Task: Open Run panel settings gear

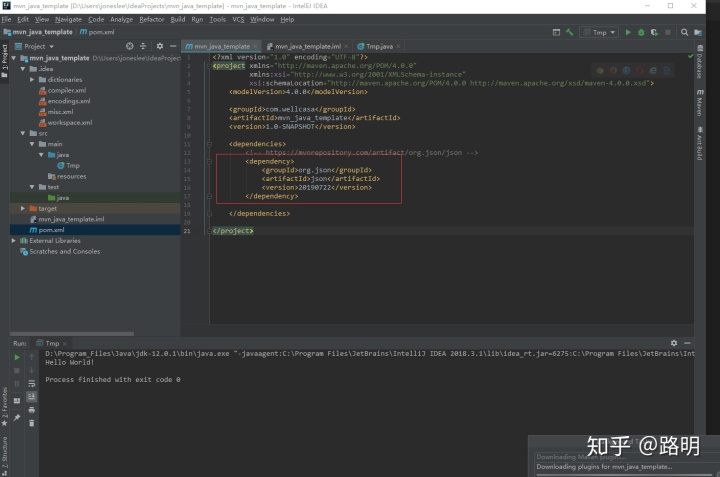Action: pyautogui.click(x=674, y=343)
